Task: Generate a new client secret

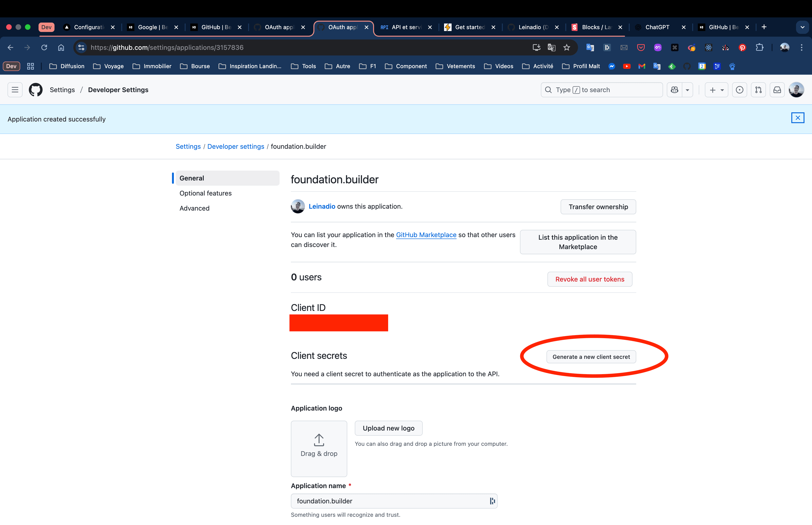Action: pos(591,357)
